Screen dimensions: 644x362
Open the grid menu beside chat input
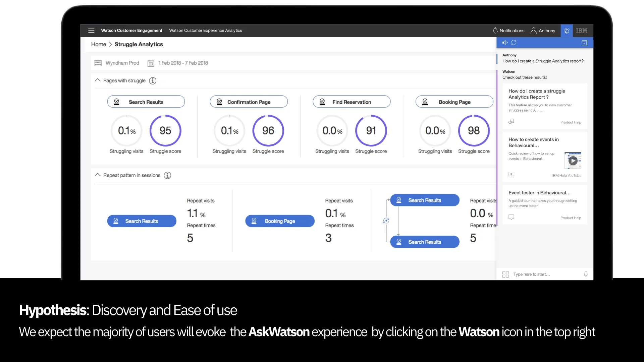(505, 274)
